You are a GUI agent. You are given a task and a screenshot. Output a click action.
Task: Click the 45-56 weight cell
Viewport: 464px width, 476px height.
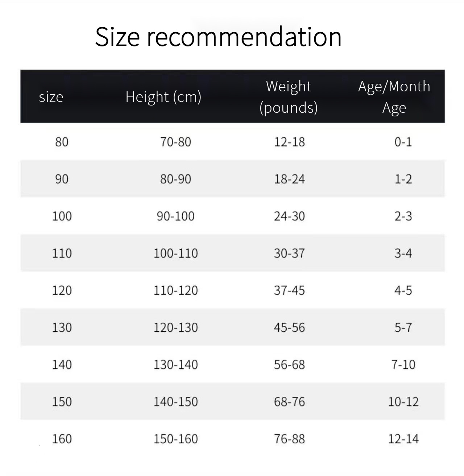click(289, 328)
